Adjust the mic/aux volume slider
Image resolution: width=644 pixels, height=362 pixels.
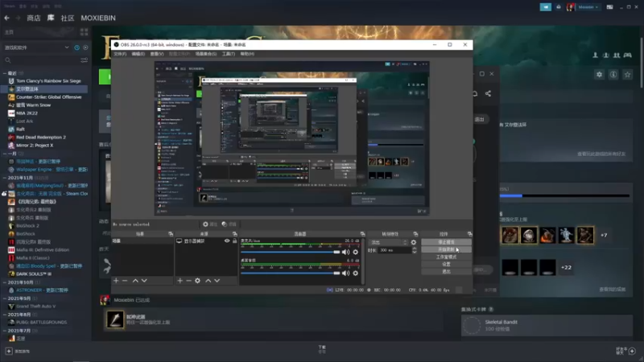291,252
